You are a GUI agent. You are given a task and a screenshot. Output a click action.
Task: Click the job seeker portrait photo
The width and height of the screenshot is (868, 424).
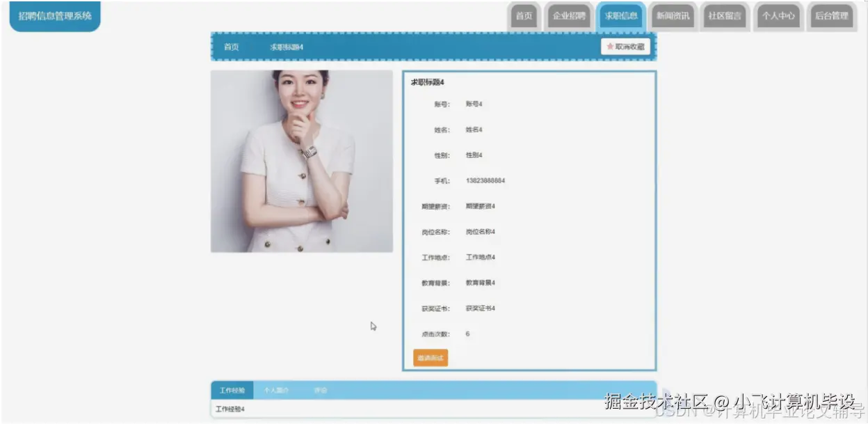pos(302,161)
